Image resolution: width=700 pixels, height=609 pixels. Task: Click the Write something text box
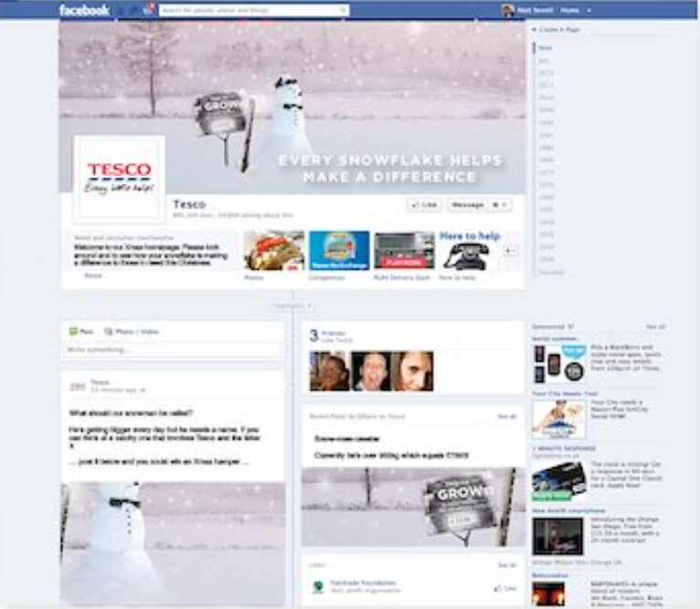click(173, 349)
